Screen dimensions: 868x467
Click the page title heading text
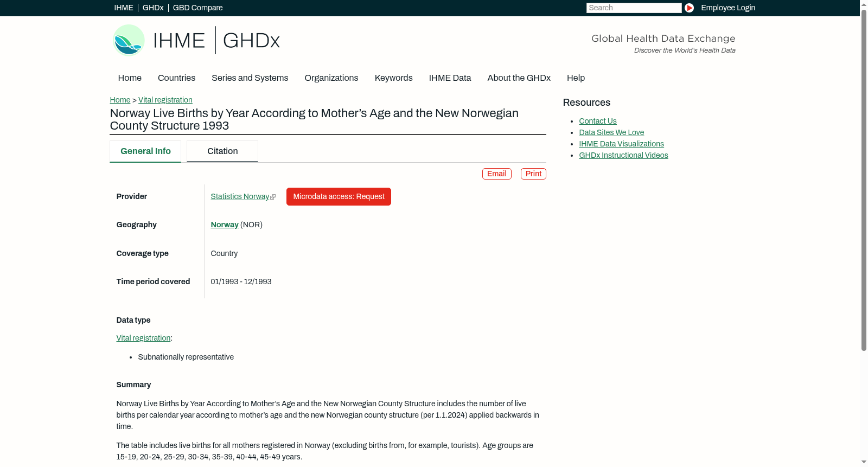pos(314,119)
